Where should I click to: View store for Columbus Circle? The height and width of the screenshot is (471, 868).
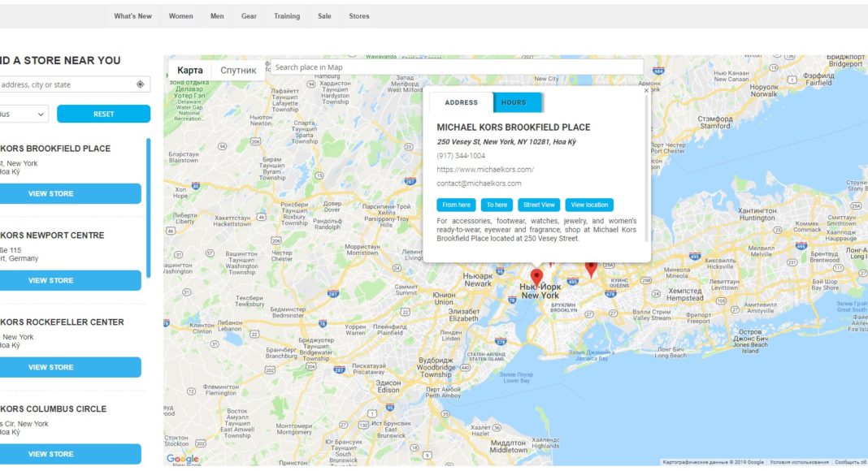pos(70,454)
